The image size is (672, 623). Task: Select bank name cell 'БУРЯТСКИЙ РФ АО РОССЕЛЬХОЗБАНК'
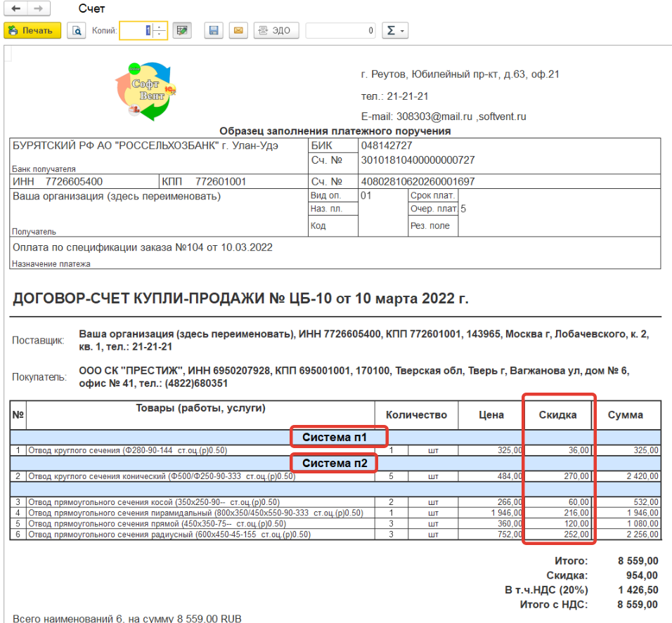tap(159, 156)
